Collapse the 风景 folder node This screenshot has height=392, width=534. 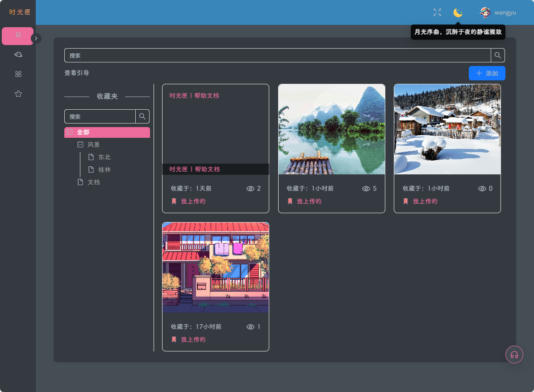coord(80,144)
